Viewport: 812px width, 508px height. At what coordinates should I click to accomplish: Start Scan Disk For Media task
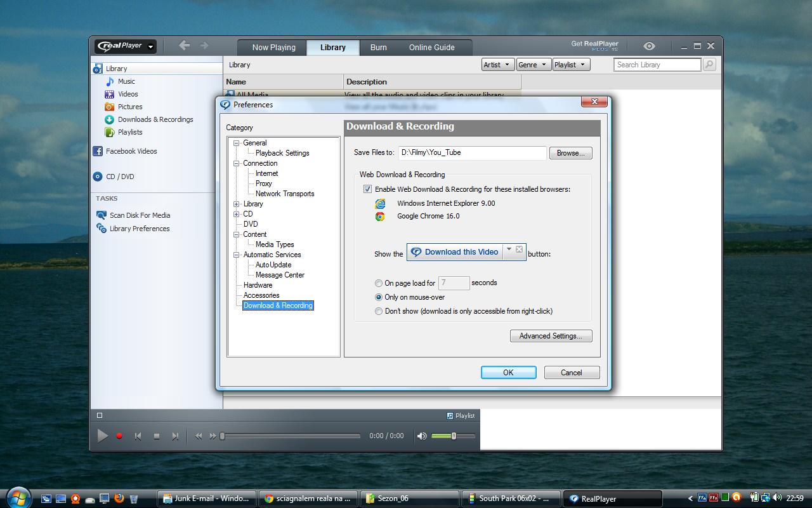pyautogui.click(x=133, y=215)
